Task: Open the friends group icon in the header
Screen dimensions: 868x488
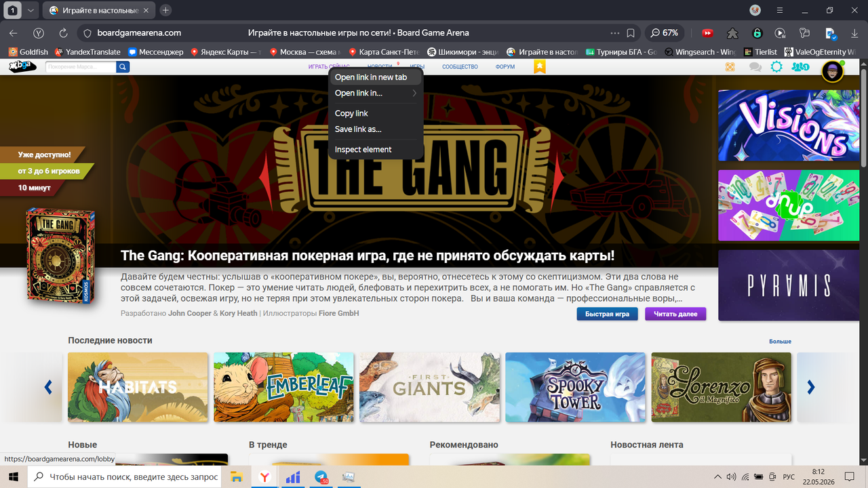Action: pyautogui.click(x=801, y=67)
